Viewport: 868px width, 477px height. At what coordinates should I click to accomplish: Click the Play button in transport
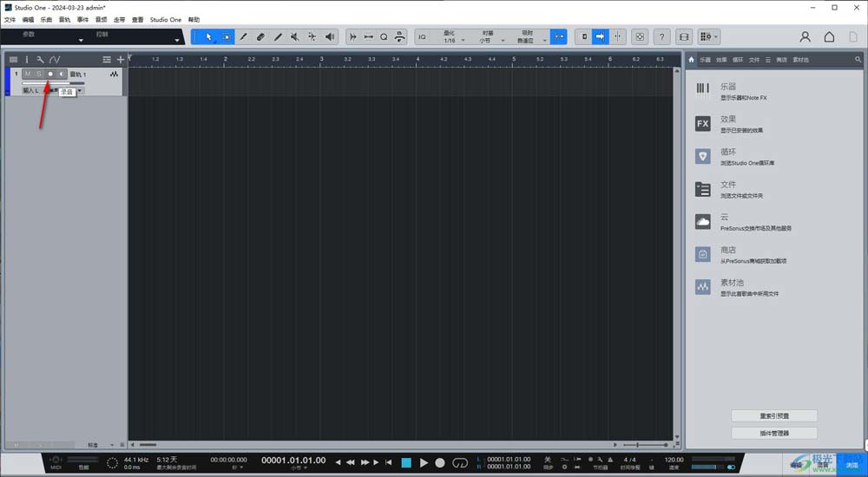pyautogui.click(x=424, y=462)
